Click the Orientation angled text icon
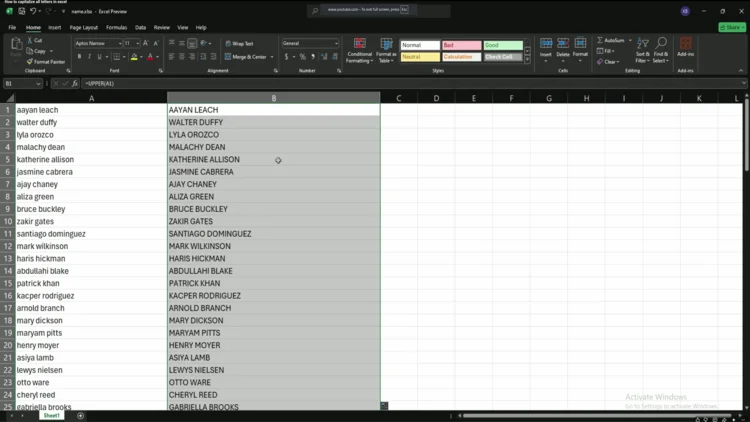 pyautogui.click(x=204, y=43)
